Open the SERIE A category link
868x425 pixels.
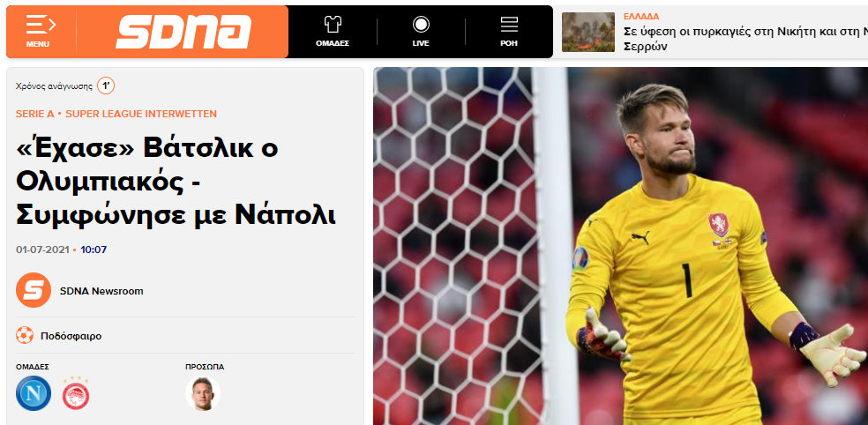coord(35,114)
